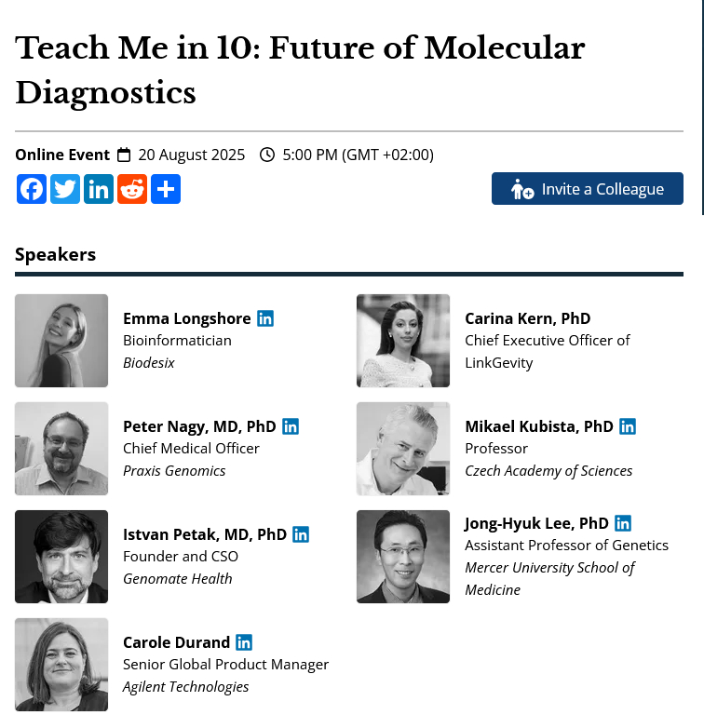Open more share options plus icon
The width and height of the screenshot is (704, 728).
[x=166, y=189]
